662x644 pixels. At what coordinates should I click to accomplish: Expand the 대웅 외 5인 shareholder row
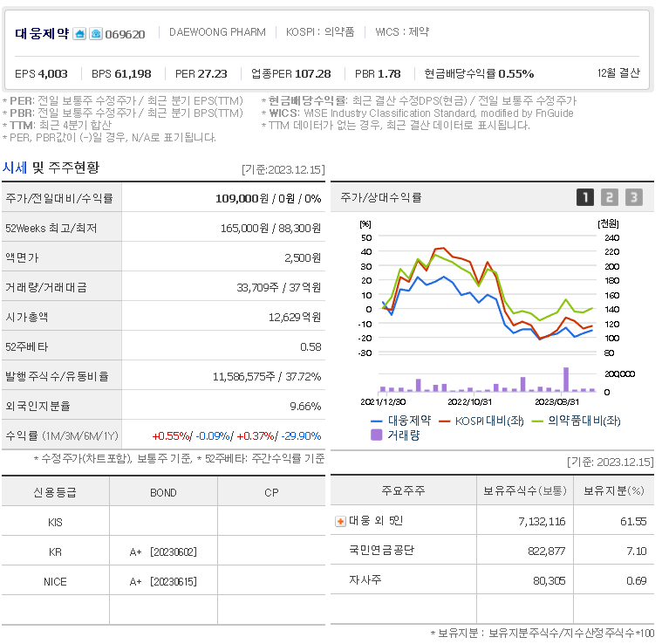(x=340, y=522)
